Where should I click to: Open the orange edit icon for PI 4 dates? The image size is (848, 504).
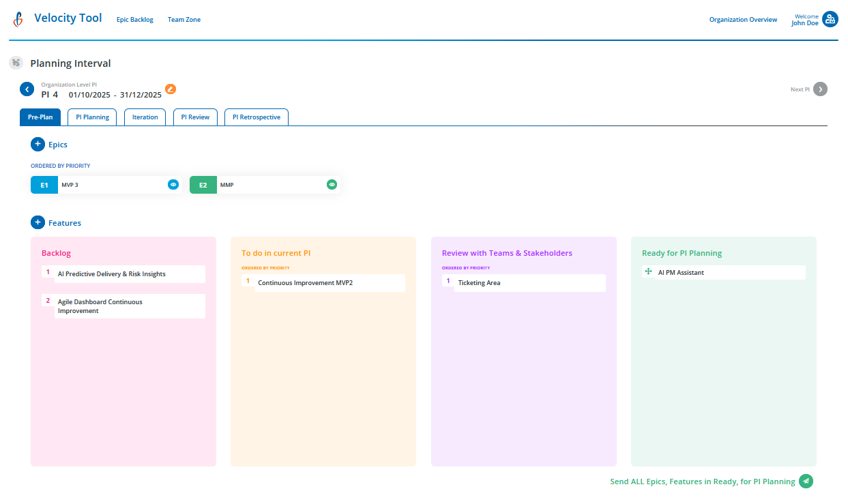(170, 89)
